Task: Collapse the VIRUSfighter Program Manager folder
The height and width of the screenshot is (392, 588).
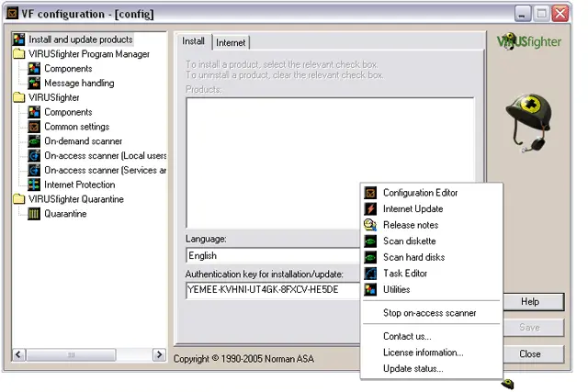Action: tap(19, 54)
